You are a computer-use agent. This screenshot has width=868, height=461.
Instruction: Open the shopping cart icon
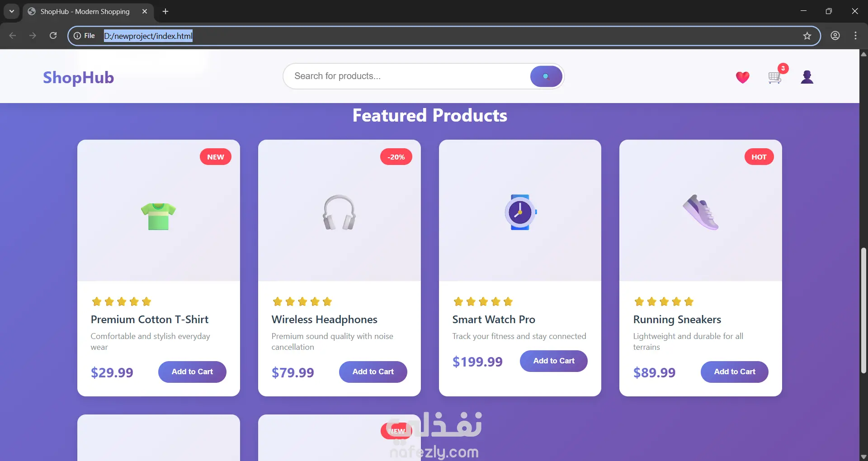point(775,78)
